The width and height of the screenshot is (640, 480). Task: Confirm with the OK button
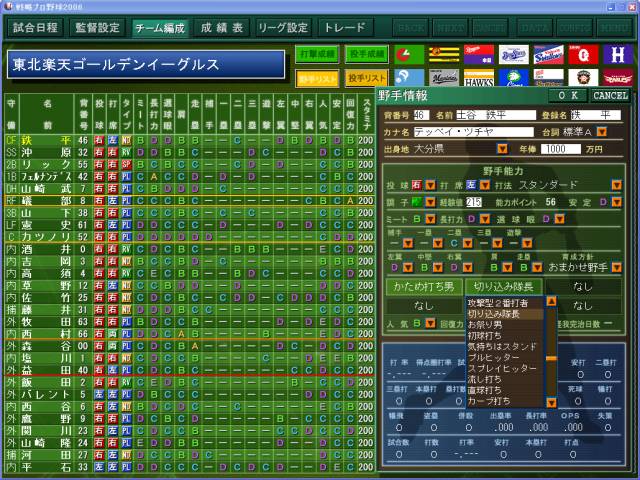[x=568, y=96]
